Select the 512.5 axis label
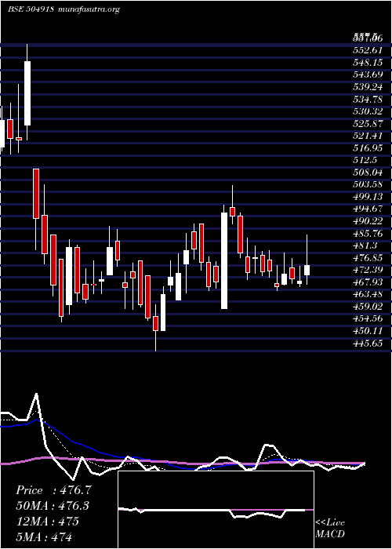392x549 pixels. click(365, 160)
